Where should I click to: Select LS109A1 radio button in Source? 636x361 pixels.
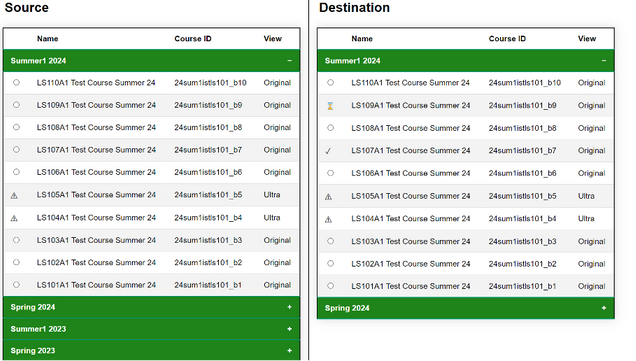[x=16, y=105]
